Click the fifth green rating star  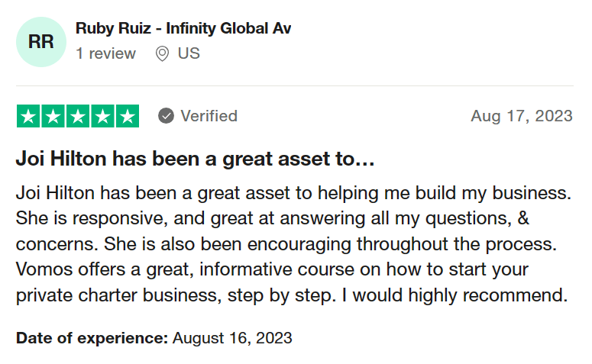(127, 116)
